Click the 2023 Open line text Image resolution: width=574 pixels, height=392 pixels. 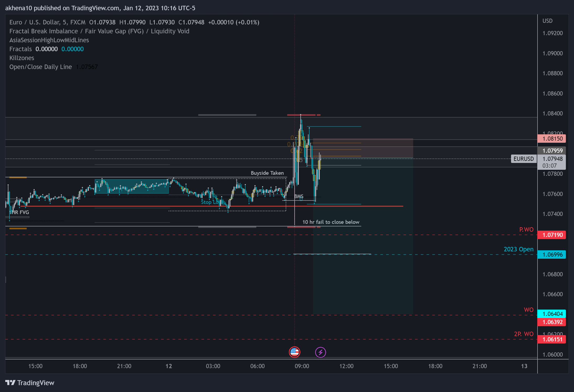(x=518, y=249)
